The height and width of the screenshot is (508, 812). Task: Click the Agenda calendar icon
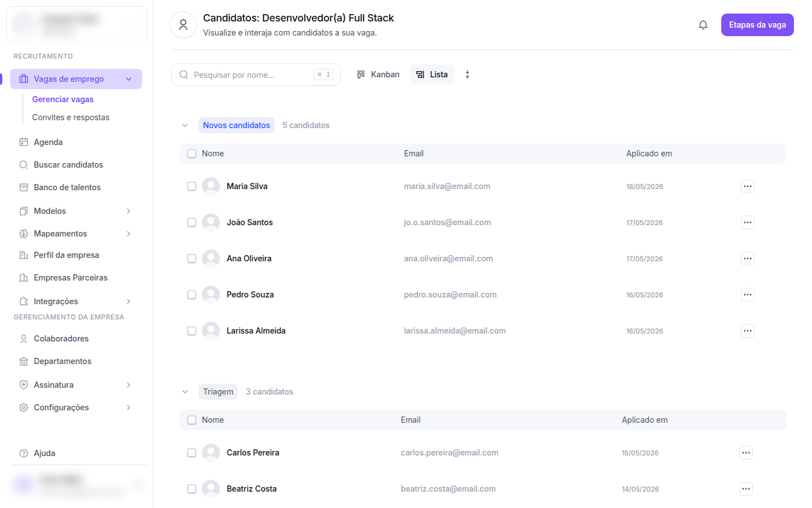(24, 142)
